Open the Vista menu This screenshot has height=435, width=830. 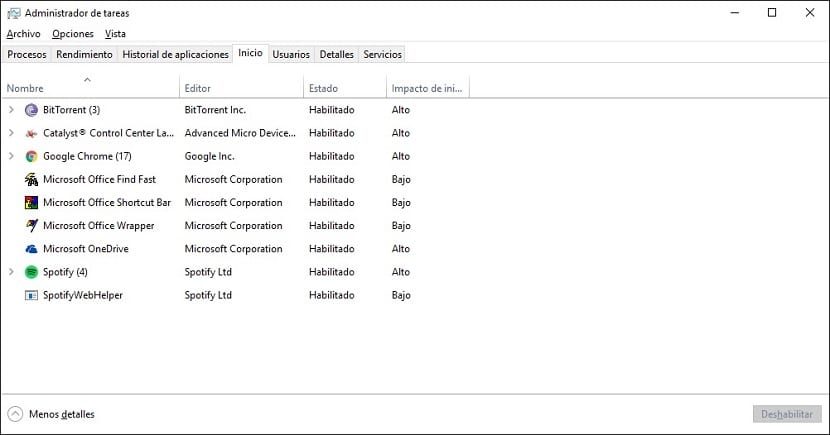[x=115, y=34]
